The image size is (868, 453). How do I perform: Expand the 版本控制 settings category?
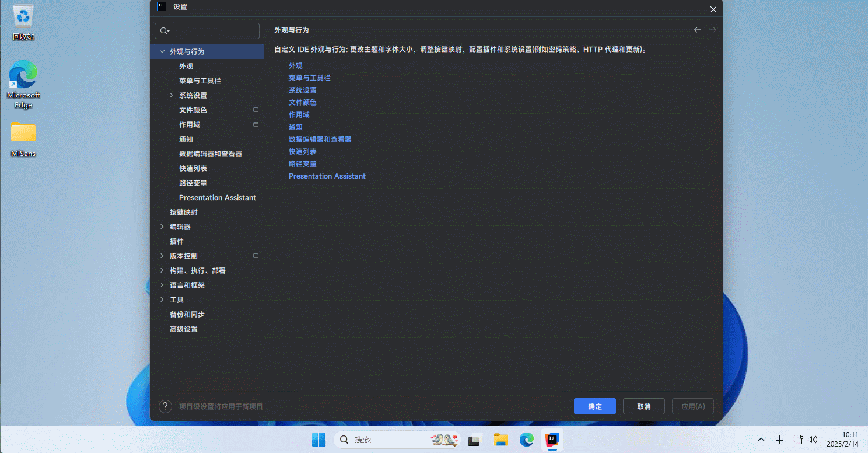[162, 256]
